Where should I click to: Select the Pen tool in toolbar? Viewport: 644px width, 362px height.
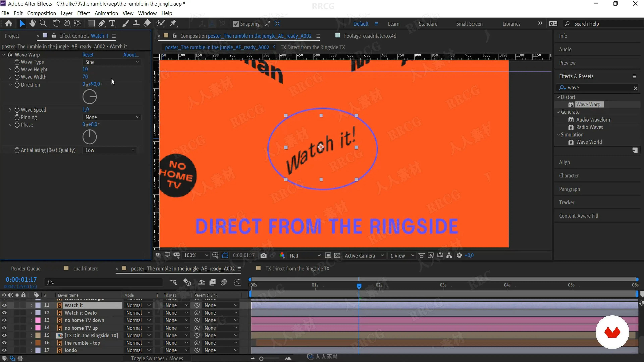(101, 23)
